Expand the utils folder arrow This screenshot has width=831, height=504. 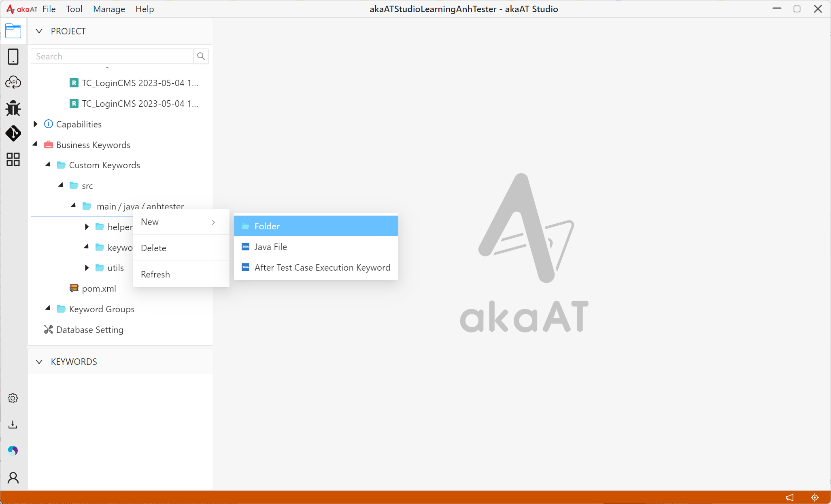(87, 268)
